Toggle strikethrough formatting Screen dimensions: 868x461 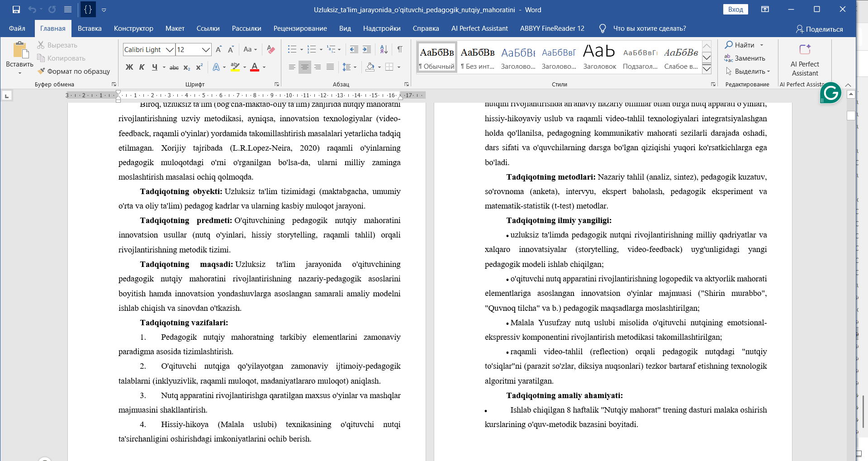[x=174, y=67]
